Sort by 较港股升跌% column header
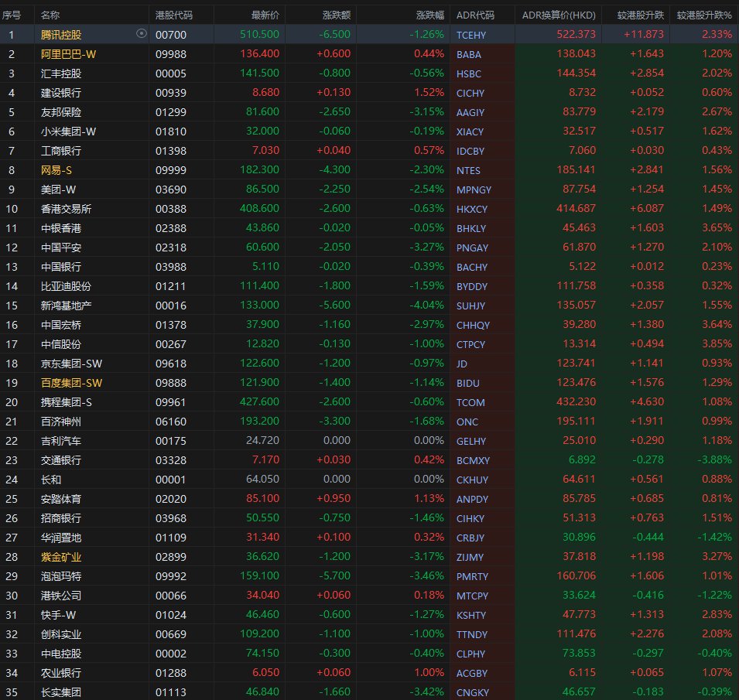739x700 pixels. 704,15
